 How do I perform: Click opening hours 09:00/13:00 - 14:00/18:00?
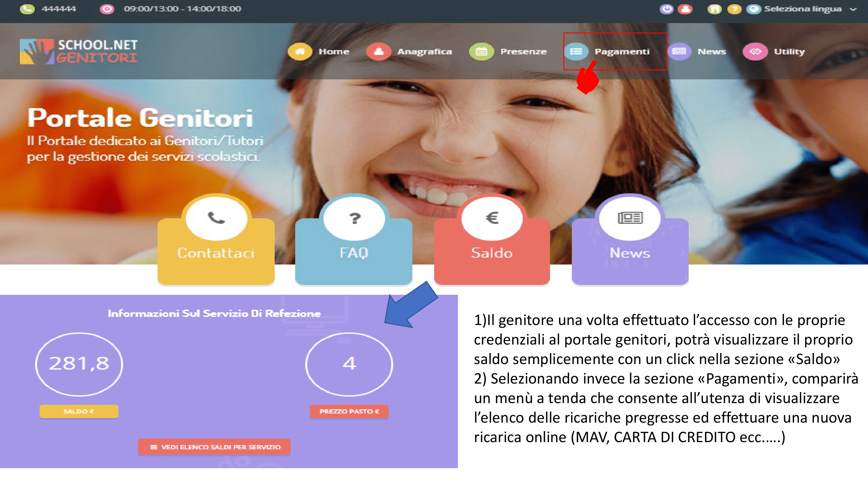coord(182,9)
